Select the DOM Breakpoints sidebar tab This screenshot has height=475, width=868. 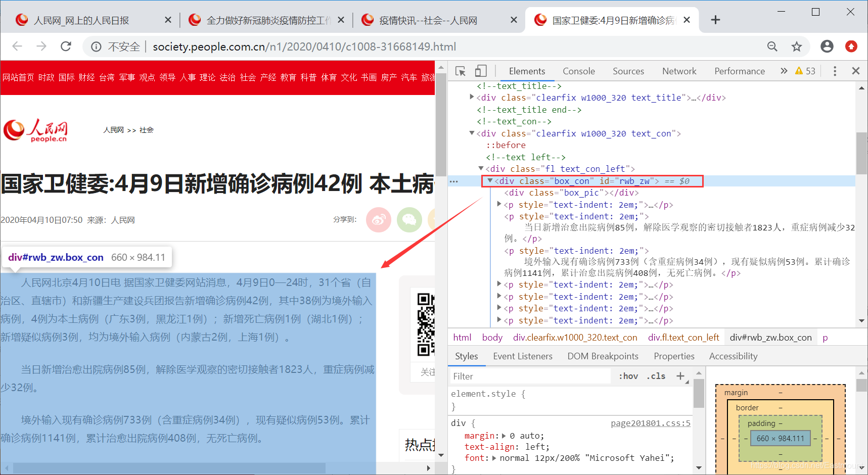pyautogui.click(x=603, y=356)
